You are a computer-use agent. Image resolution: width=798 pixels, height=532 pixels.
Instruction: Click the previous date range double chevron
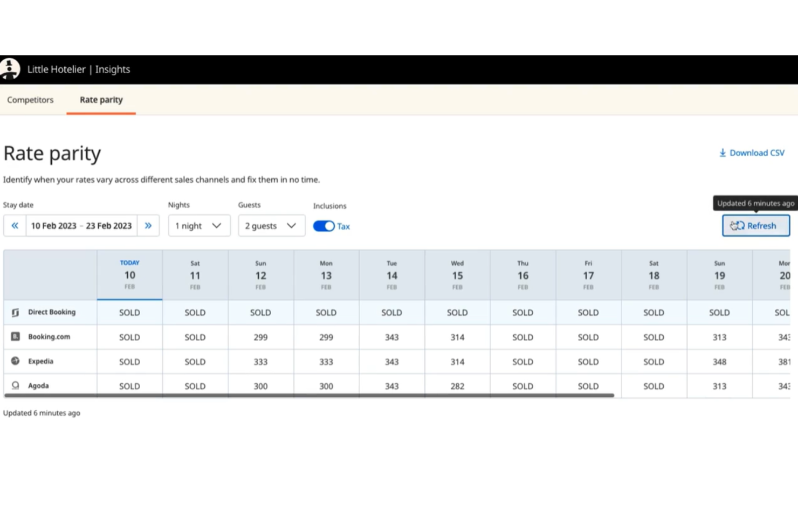click(x=15, y=225)
